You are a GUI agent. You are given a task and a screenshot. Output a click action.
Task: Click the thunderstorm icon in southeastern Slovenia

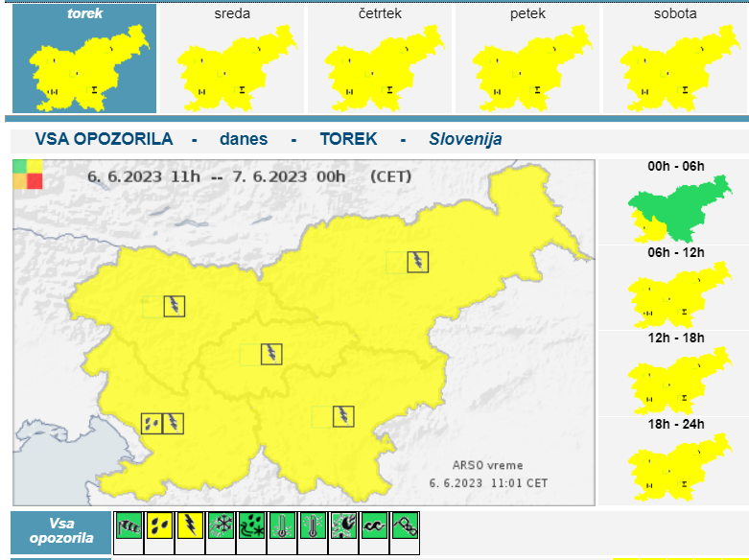(343, 416)
